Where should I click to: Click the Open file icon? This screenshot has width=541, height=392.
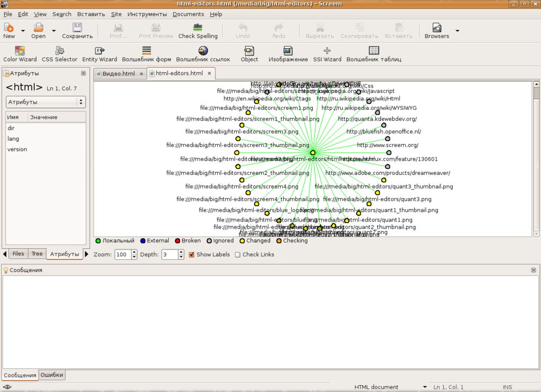[x=38, y=27]
